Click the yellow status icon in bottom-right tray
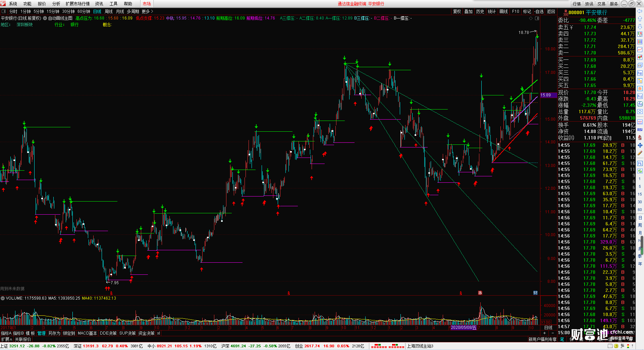Screen dimensions: 644x350 click(616, 346)
